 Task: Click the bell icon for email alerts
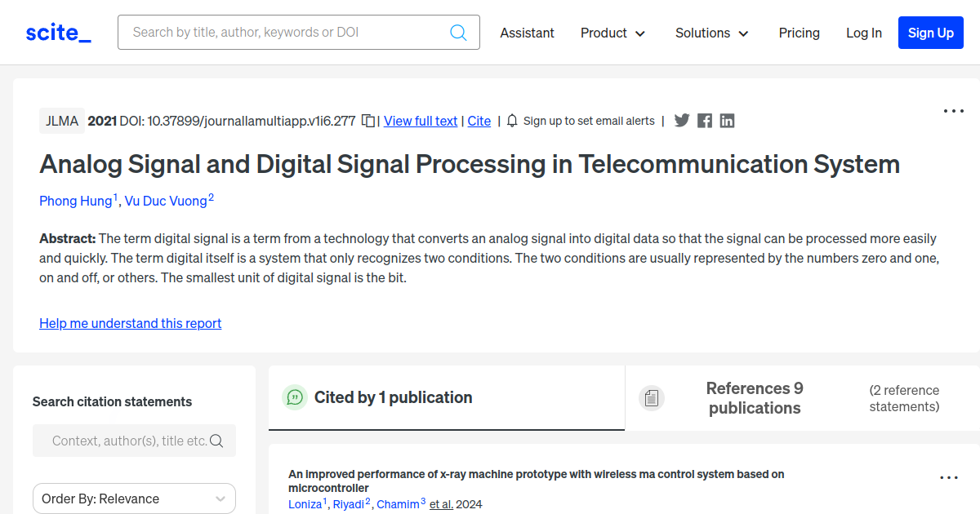[x=512, y=121]
